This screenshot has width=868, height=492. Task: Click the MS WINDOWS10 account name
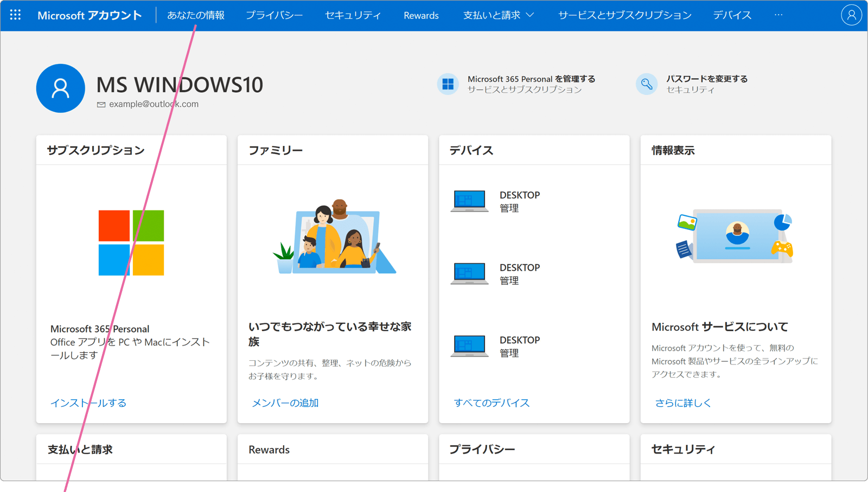coord(180,85)
